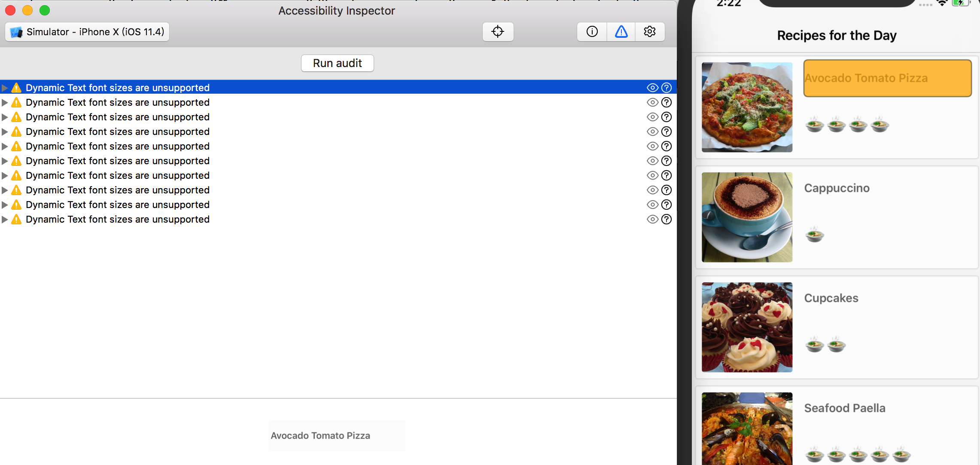Expand the first Dynamic Text warning
The width and height of the screenshot is (980, 465).
tap(5, 88)
